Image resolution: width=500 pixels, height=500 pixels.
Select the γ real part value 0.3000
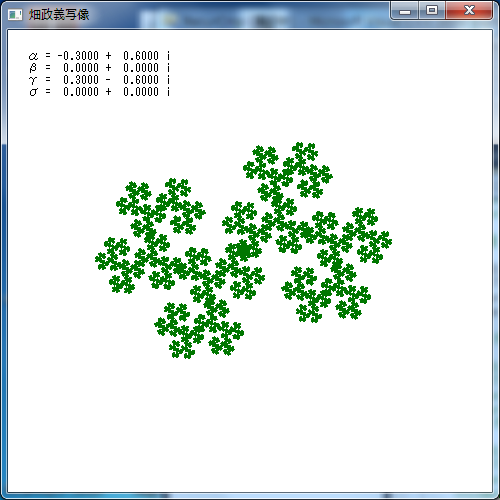point(81,80)
